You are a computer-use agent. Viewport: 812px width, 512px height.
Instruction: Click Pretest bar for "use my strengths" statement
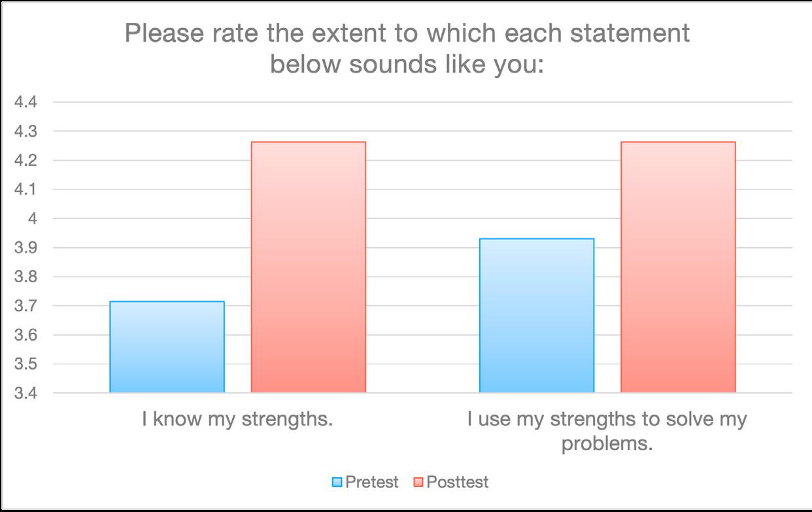pyautogui.click(x=537, y=315)
